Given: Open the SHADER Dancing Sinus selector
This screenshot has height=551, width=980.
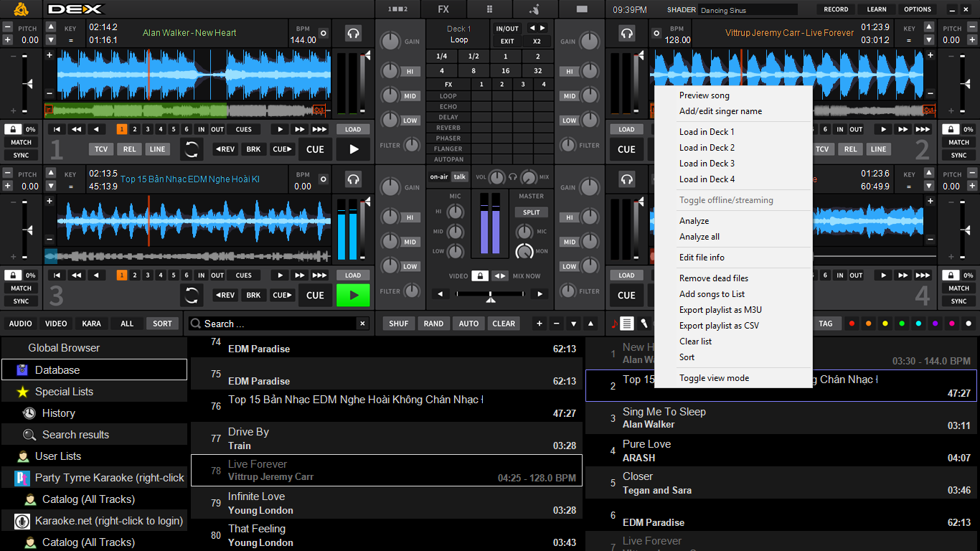Looking at the screenshot, I should [748, 10].
